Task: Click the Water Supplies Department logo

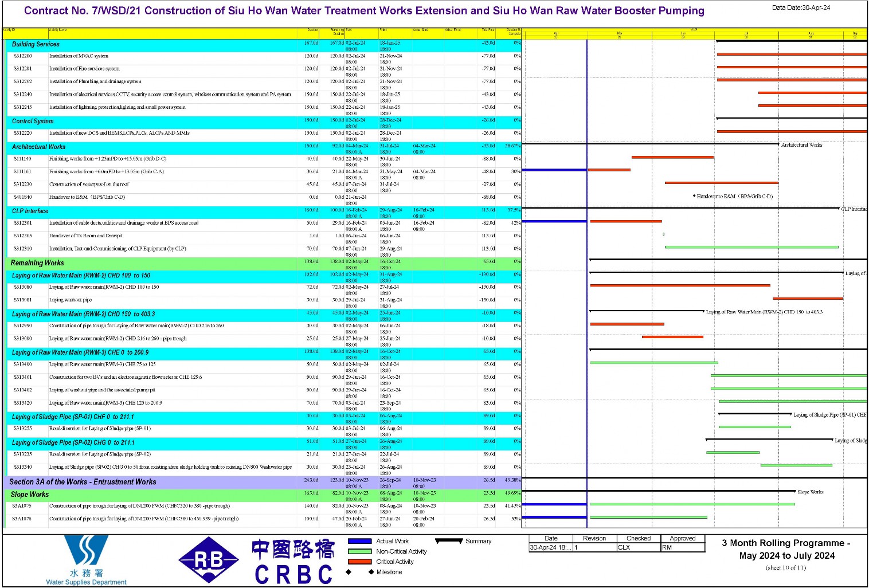Action: coord(86,560)
